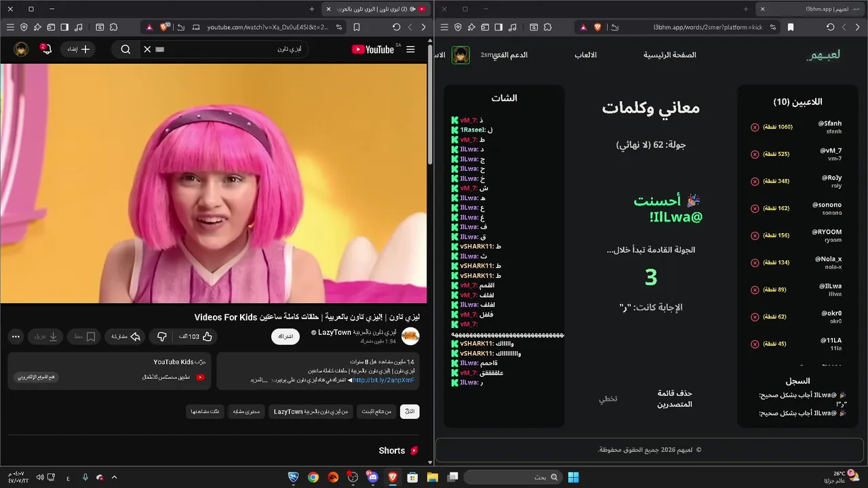Open browser main menu in YouTube window
The image size is (868, 488).
10,27
